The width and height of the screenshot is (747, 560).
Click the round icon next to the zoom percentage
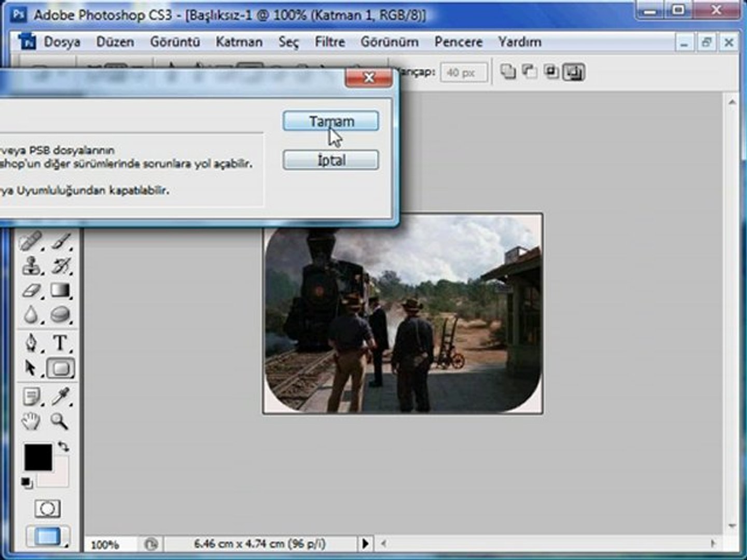tap(150, 544)
